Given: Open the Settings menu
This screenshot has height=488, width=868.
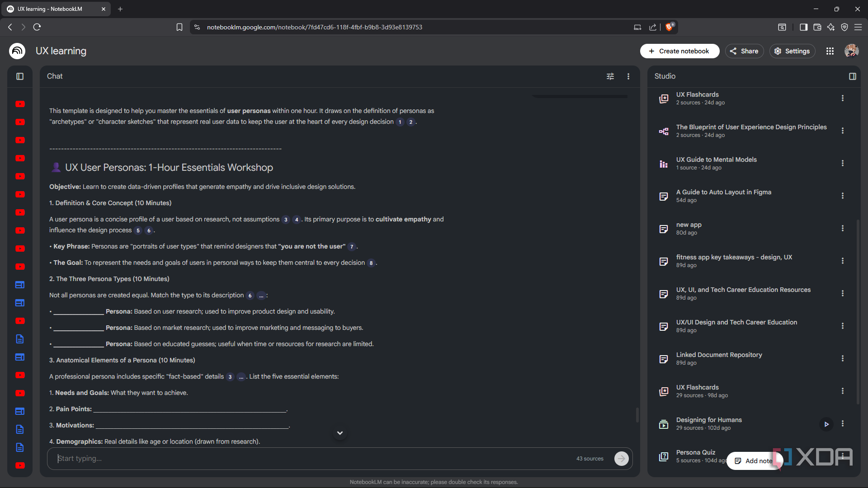Looking at the screenshot, I should click(x=793, y=51).
